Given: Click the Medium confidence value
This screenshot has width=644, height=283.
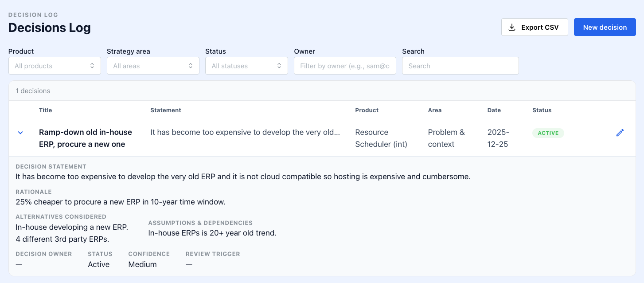Looking at the screenshot, I should (x=142, y=264).
